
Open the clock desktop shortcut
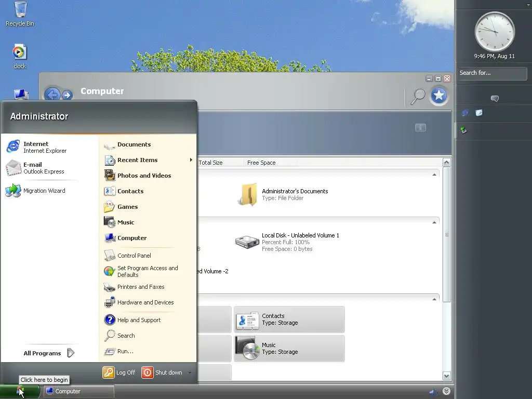tap(20, 56)
